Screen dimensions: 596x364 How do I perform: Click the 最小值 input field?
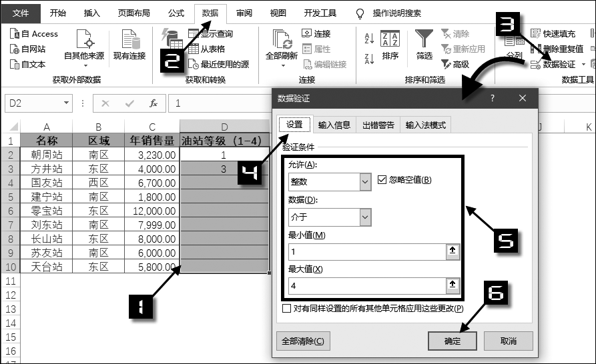[x=367, y=251]
